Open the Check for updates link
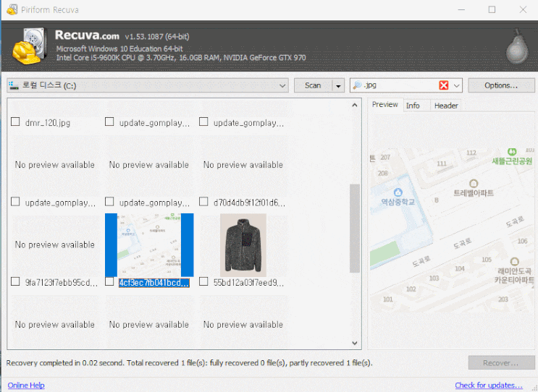 489,385
